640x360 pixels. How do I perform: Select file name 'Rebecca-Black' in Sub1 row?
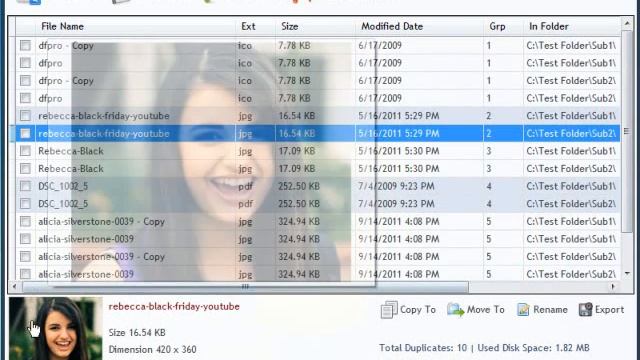[71, 151]
